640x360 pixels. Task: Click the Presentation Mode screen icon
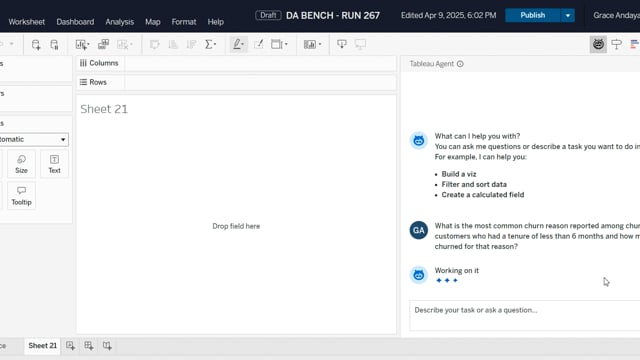point(360,44)
